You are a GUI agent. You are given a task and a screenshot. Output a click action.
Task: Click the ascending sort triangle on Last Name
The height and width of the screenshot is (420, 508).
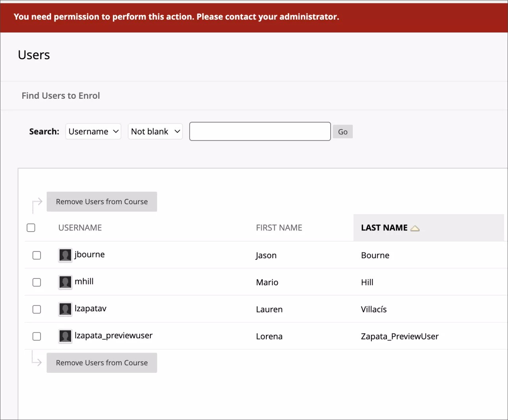click(x=415, y=228)
